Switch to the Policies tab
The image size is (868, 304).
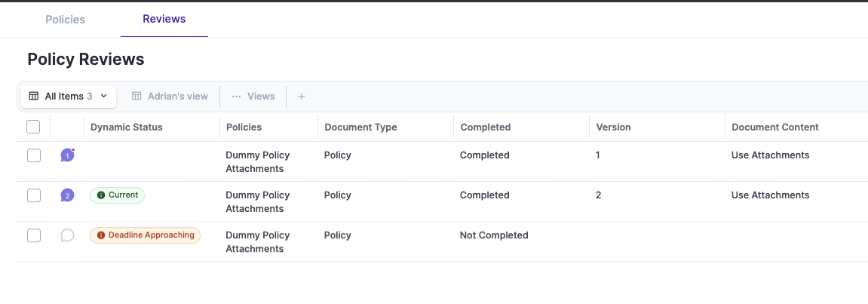coord(65,19)
